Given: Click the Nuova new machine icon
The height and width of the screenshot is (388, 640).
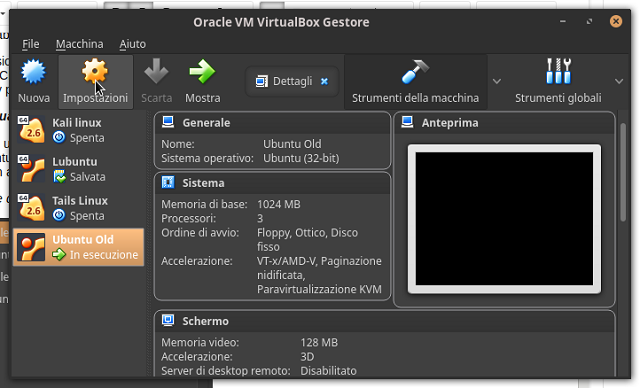Looking at the screenshot, I should pos(33,72).
